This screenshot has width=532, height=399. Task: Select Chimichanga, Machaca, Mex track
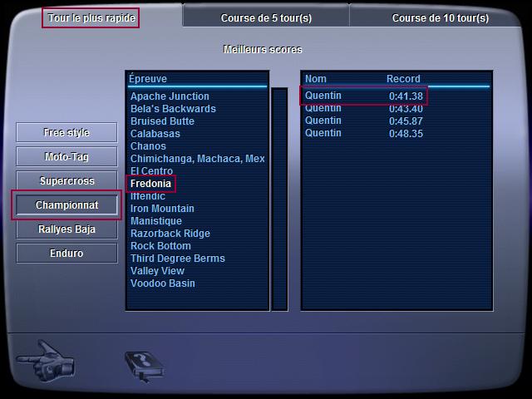coord(197,159)
